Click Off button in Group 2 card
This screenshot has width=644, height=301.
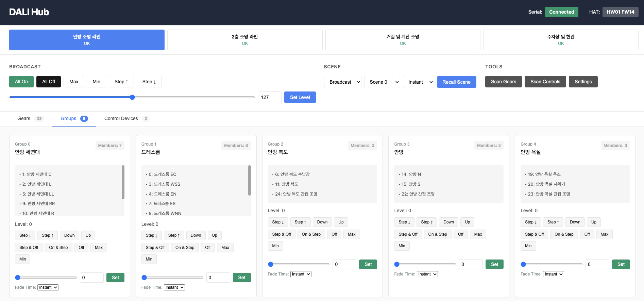(x=334, y=234)
